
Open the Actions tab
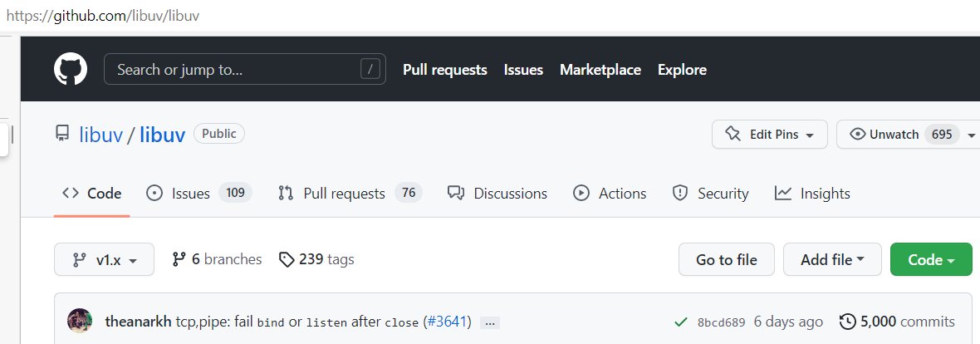click(610, 194)
